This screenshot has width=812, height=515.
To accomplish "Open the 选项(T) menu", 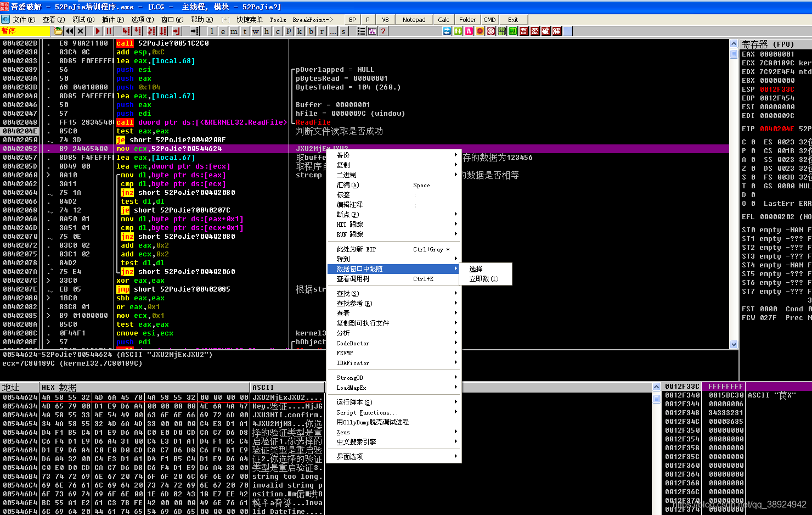I will point(142,19).
